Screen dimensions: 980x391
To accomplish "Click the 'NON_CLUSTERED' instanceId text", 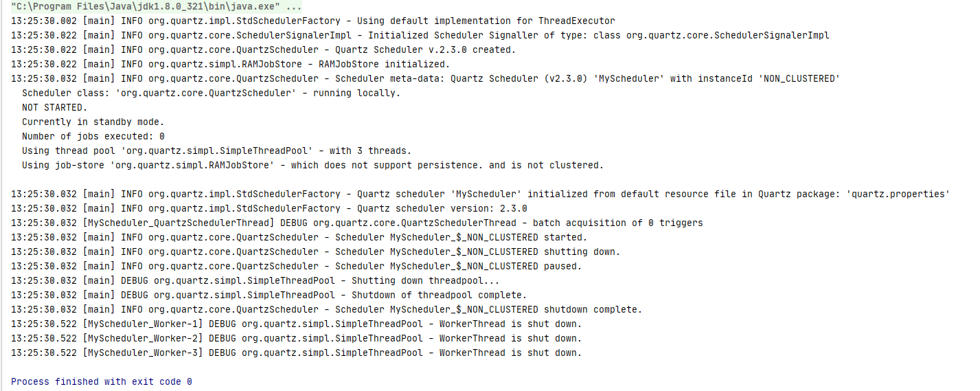I will [x=799, y=78].
